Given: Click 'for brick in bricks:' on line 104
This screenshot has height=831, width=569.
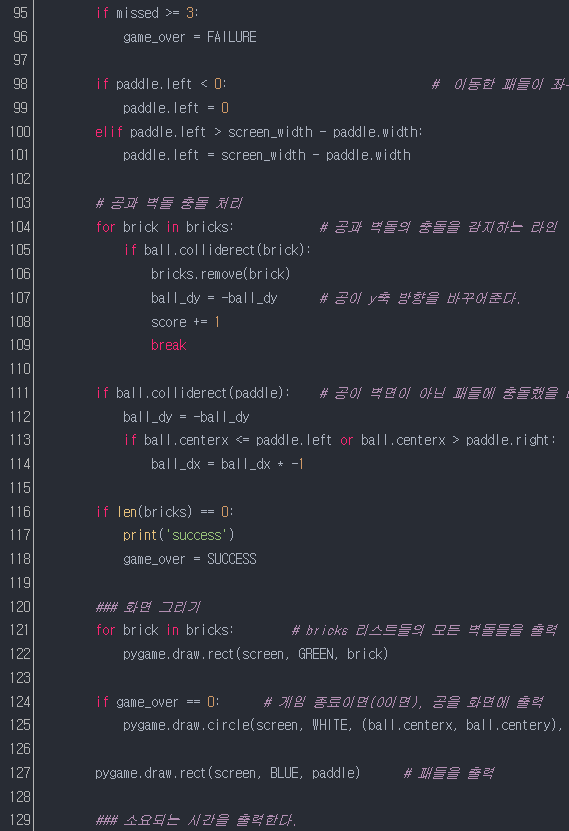Looking at the screenshot, I should (165, 227).
